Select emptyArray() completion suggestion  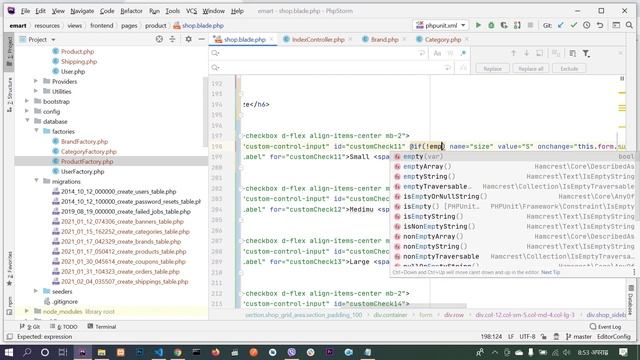click(x=513, y=167)
